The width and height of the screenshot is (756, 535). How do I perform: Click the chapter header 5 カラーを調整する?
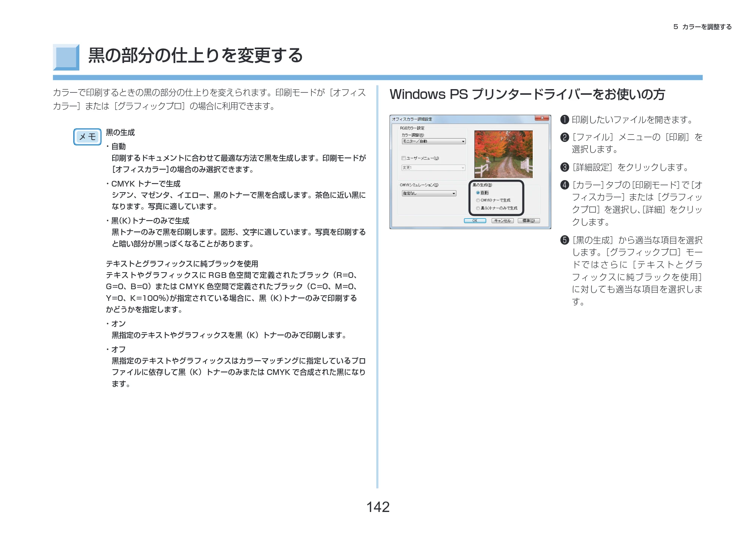point(702,27)
